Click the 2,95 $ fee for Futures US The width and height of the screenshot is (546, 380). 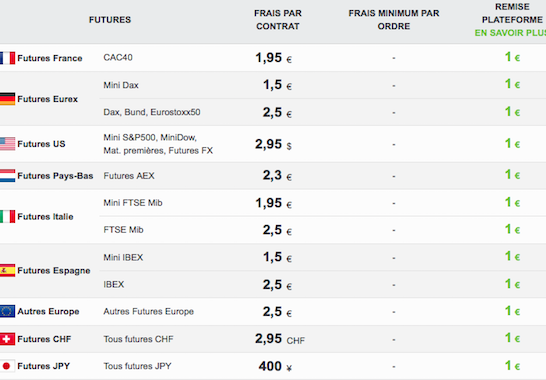(x=273, y=144)
